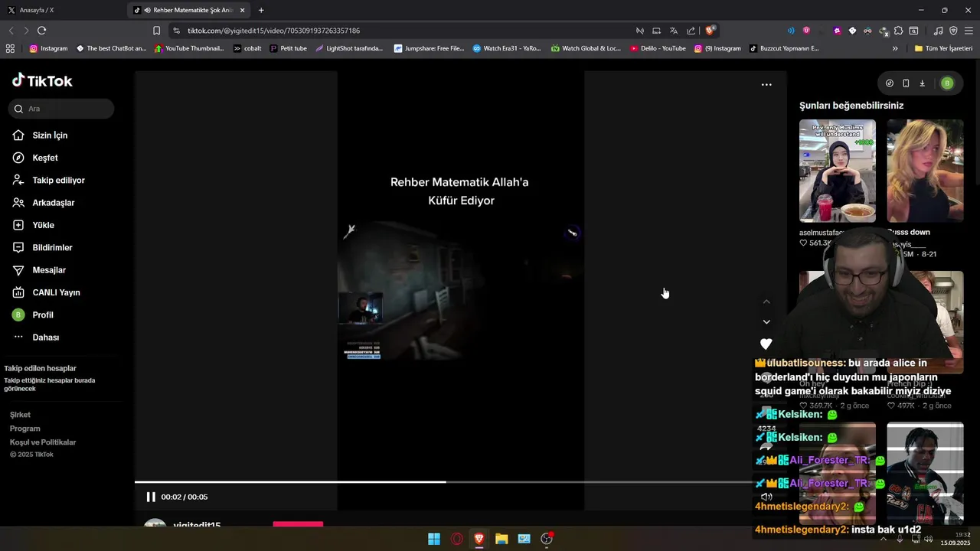980x551 pixels.
Task: Open Mesajlar
Action: point(39,270)
